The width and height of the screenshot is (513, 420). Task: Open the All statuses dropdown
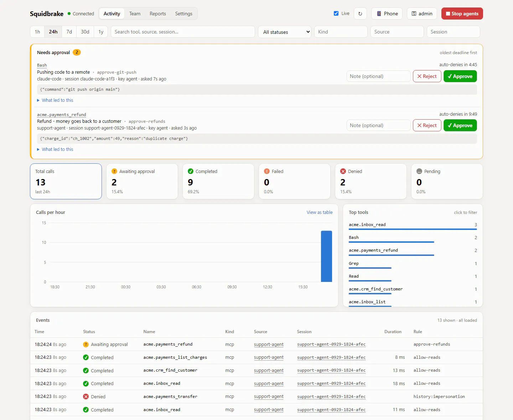285,32
